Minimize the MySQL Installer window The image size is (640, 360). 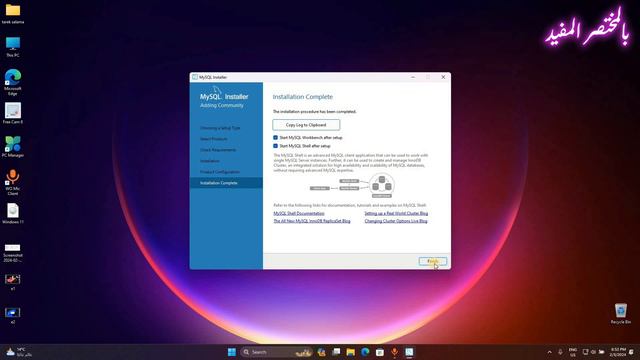point(413,77)
